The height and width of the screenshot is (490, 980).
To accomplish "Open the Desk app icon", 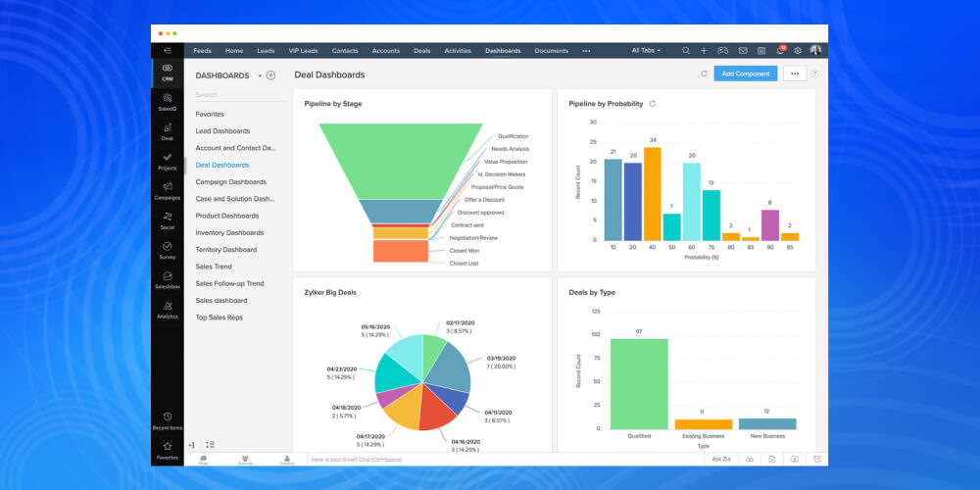I will pyautogui.click(x=168, y=131).
